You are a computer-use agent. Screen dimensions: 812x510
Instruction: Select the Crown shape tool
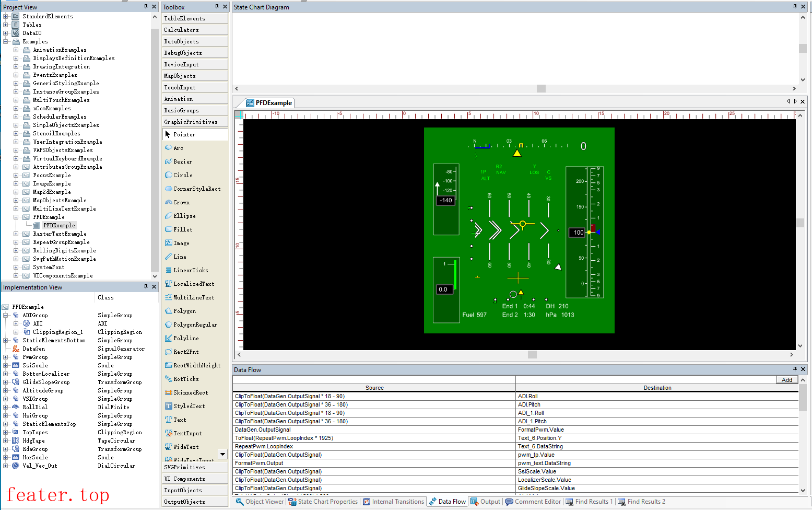click(x=181, y=202)
